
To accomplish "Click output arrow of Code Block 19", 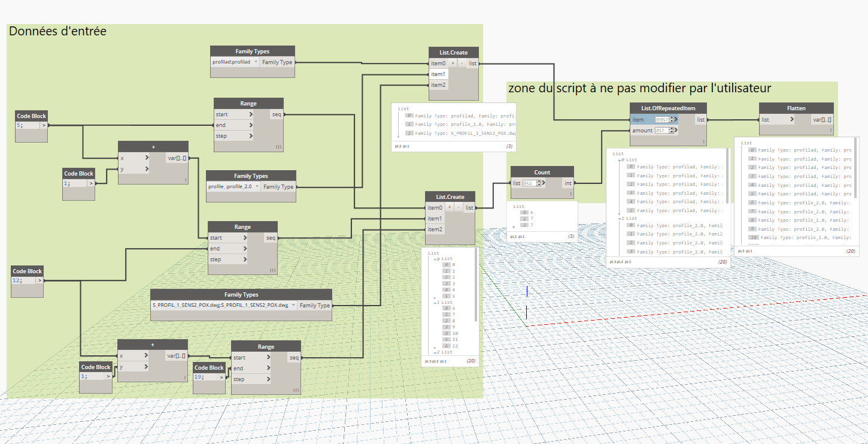I will tap(221, 377).
